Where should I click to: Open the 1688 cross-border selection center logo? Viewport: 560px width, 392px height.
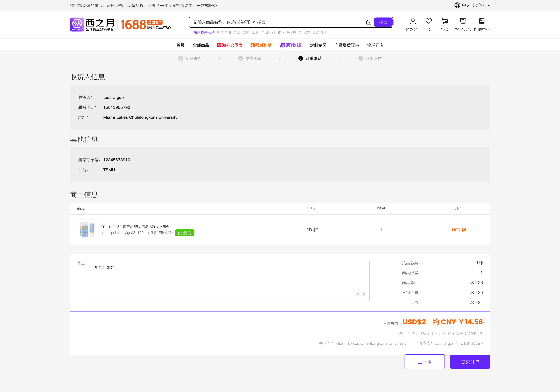click(146, 25)
